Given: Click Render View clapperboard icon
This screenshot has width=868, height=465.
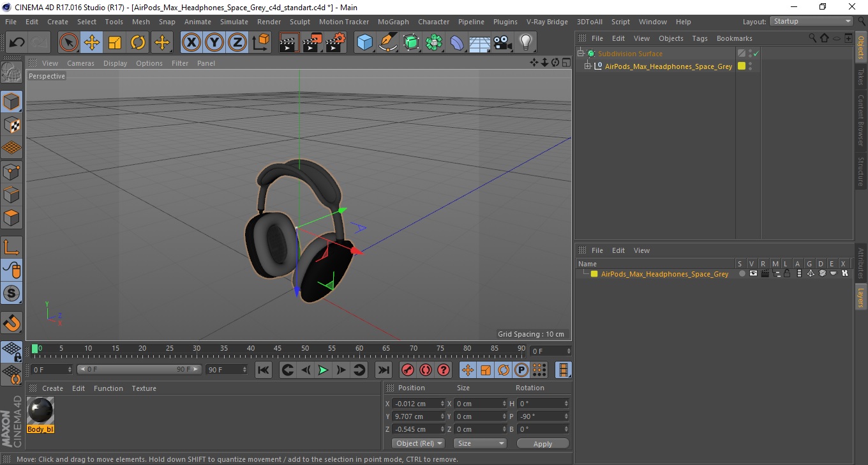Looking at the screenshot, I should pos(289,43).
